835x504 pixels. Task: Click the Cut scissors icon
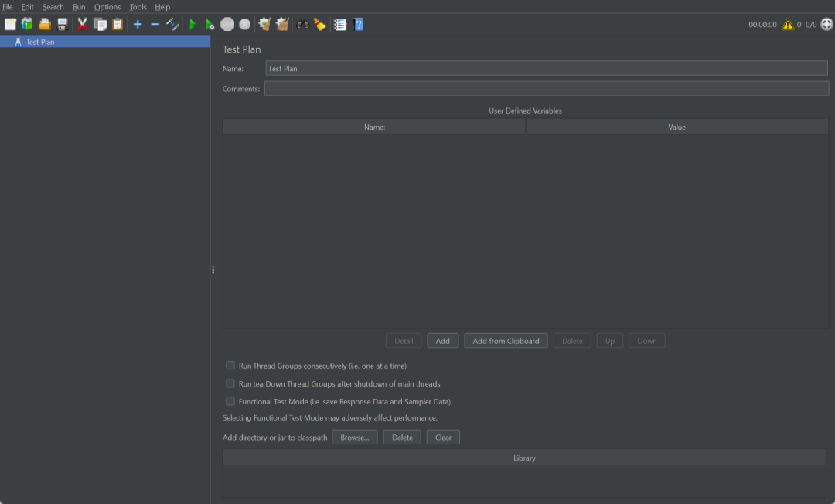click(82, 25)
